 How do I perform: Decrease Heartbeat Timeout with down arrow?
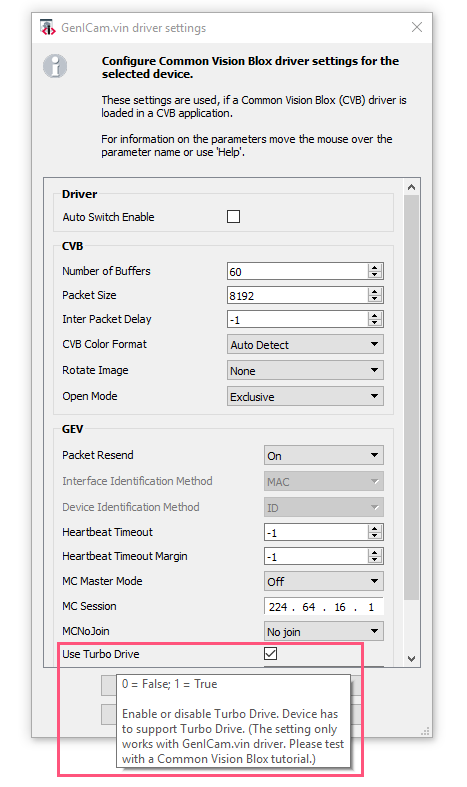[x=374, y=536]
